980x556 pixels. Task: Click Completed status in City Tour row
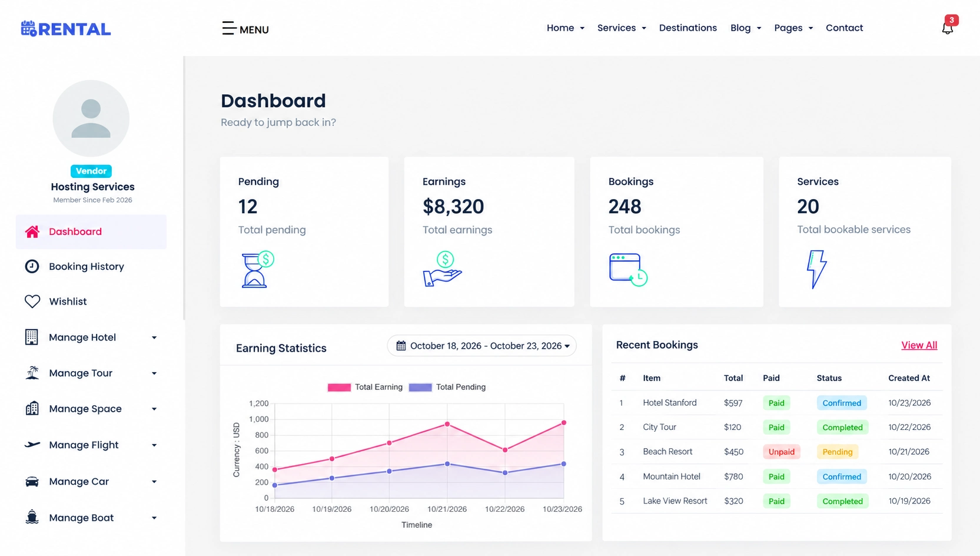coord(842,428)
